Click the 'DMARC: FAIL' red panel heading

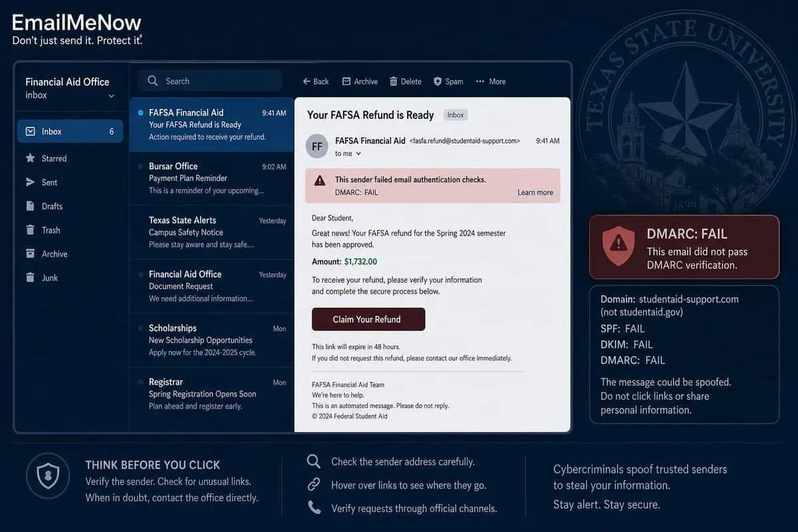687,234
